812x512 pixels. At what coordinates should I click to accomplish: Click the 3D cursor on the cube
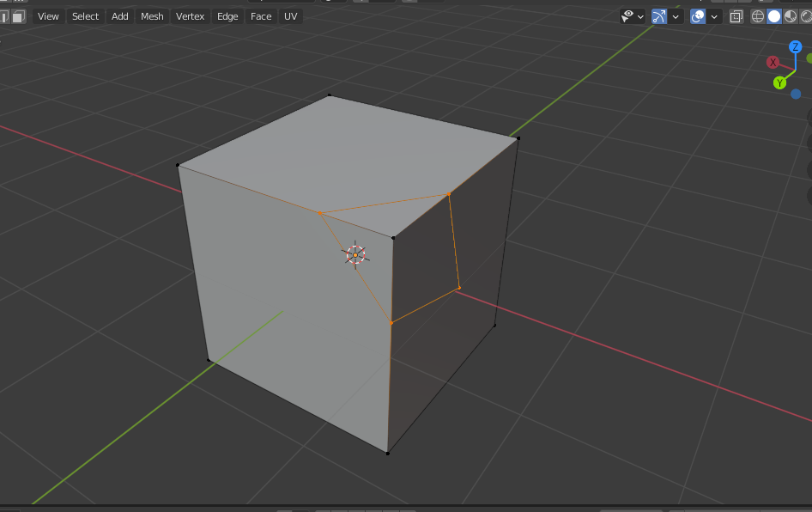coord(355,255)
